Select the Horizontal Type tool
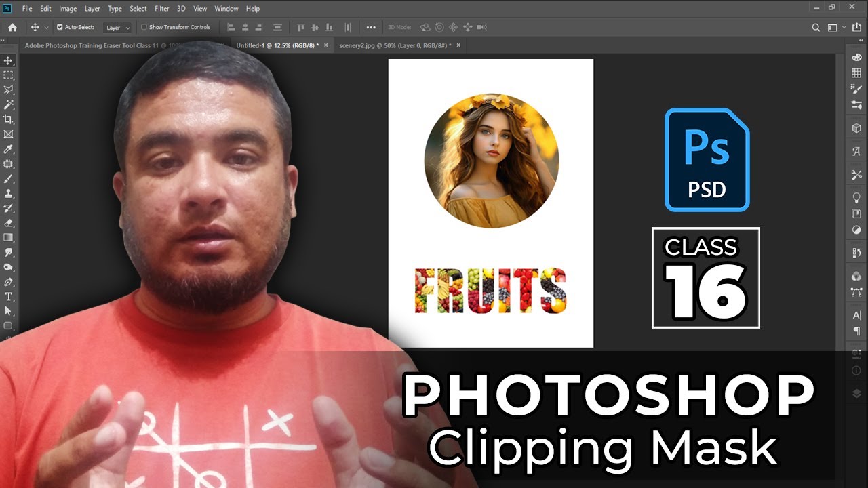 (x=9, y=297)
